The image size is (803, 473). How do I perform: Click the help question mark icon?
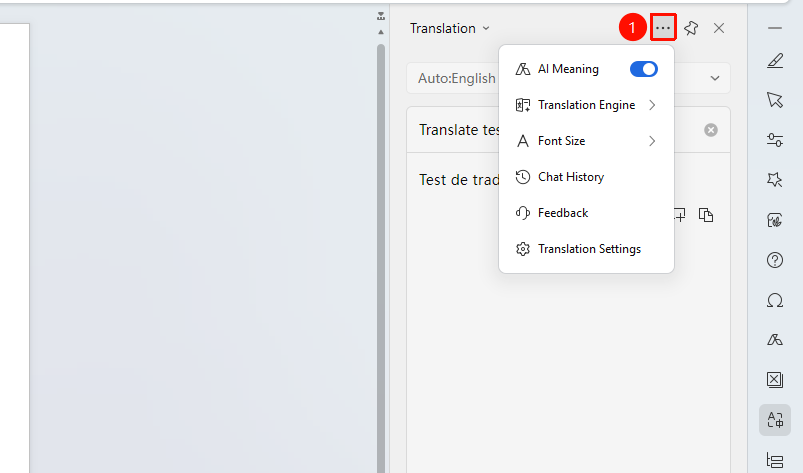click(x=775, y=260)
